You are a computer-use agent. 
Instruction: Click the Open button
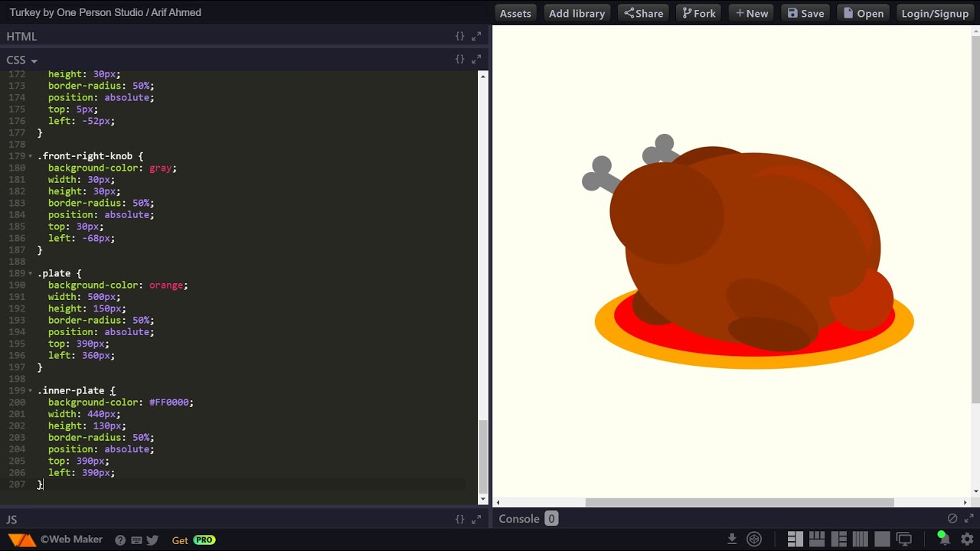click(864, 13)
